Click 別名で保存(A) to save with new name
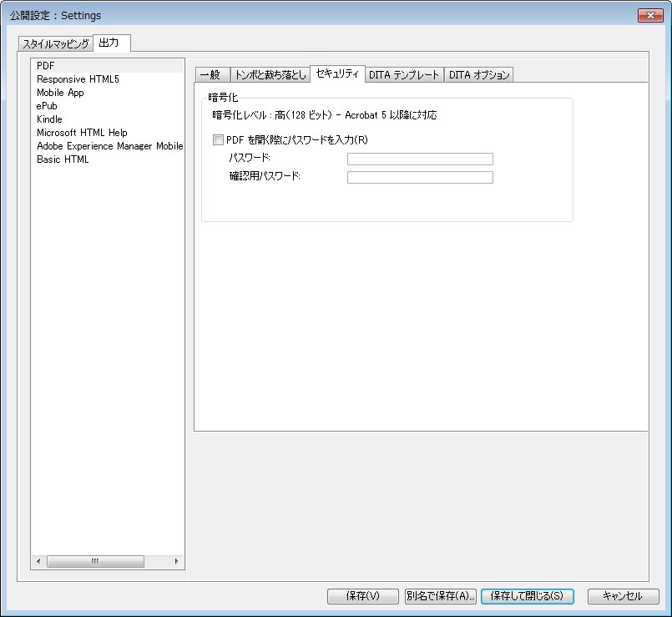The width and height of the screenshot is (672, 617). pos(440,596)
